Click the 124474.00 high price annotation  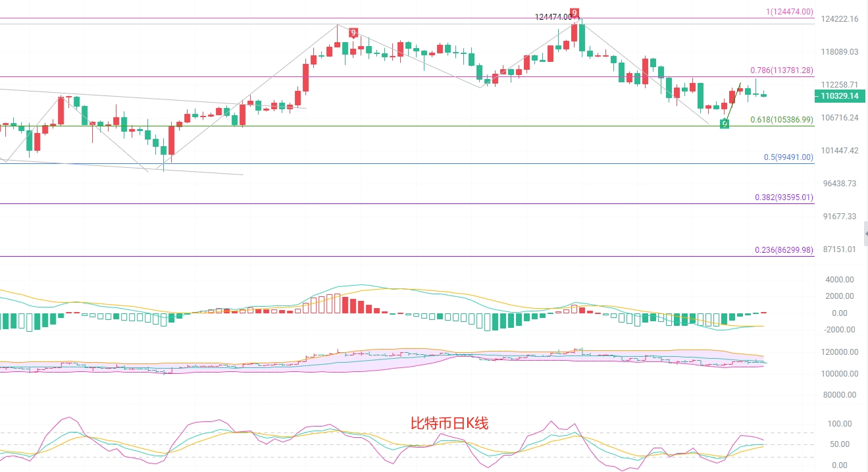click(x=553, y=16)
